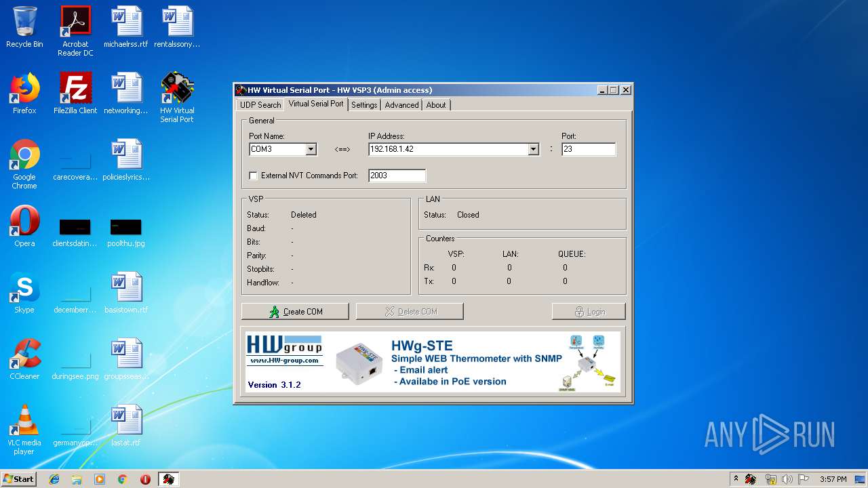
Task: Launch VLC media player shortcut
Action: point(24,430)
